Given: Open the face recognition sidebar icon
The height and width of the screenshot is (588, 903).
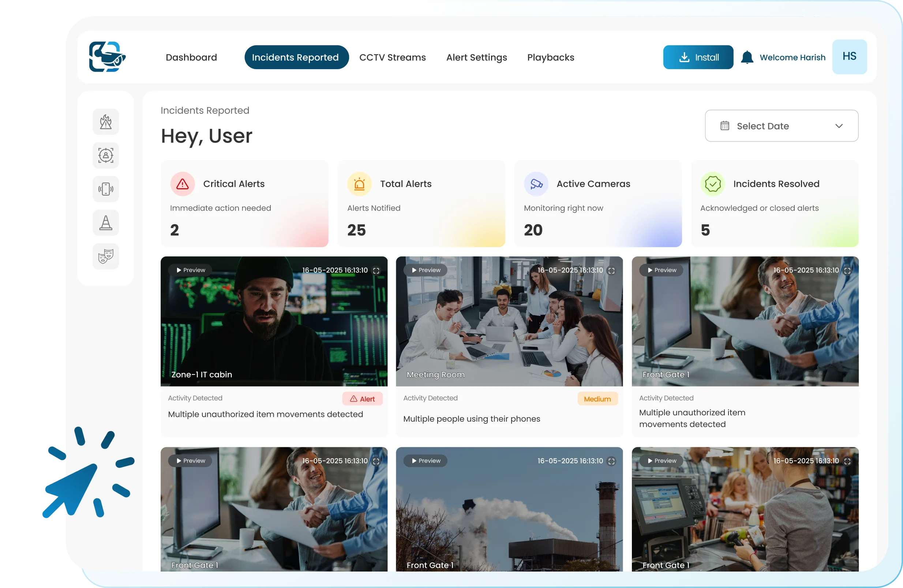Looking at the screenshot, I should tap(106, 155).
